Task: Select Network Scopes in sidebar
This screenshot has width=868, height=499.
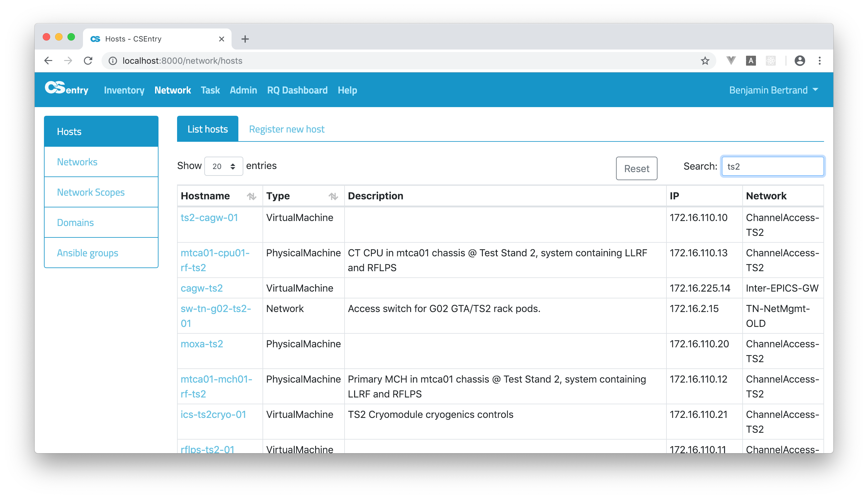Action: [x=90, y=192]
